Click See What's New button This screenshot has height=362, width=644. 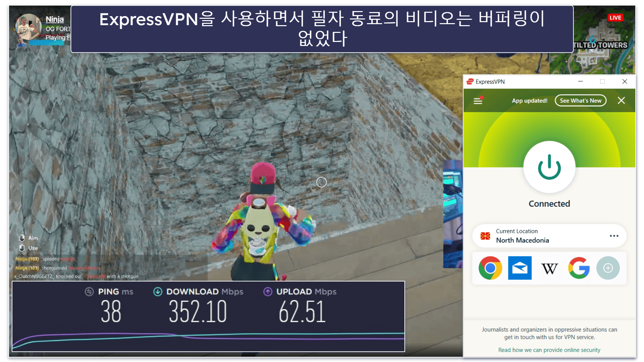(580, 101)
